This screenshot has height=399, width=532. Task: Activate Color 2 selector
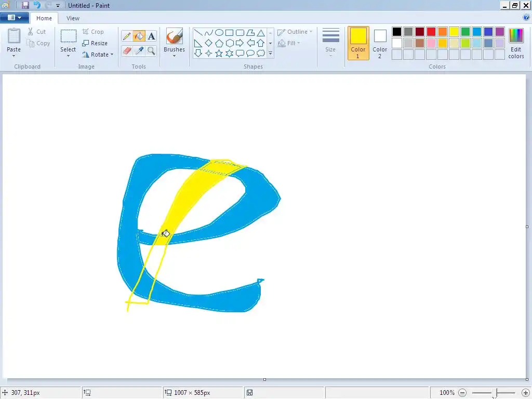tap(380, 43)
